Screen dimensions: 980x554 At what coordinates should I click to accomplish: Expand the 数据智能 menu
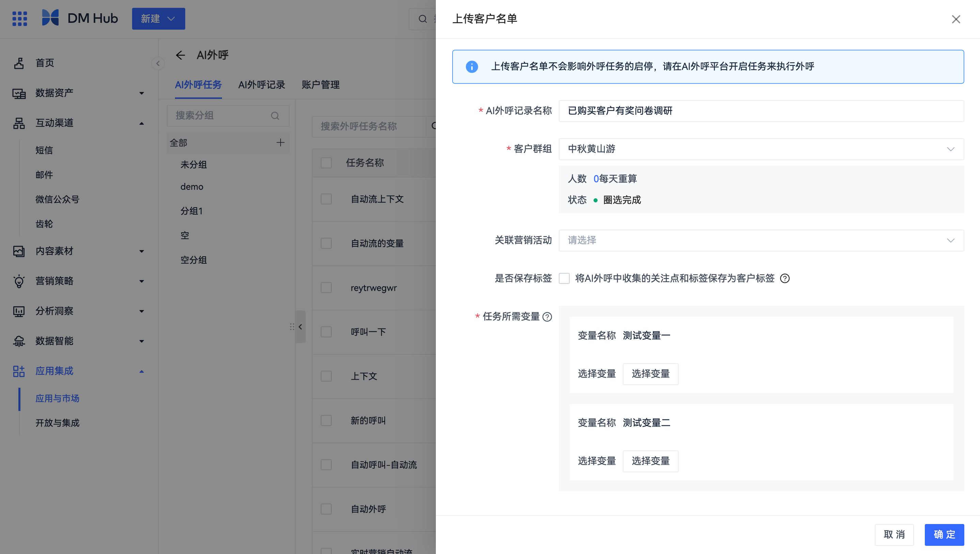click(x=142, y=341)
